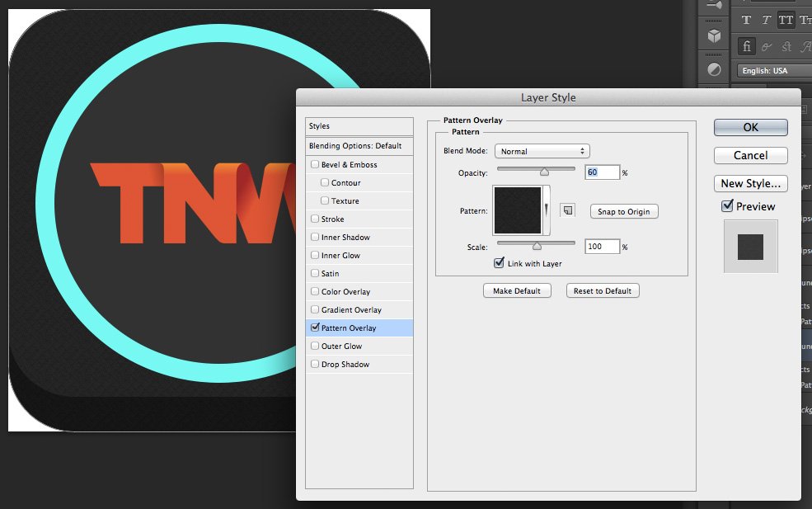Select the Drop Shadow style label
812x509 pixels.
[345, 365]
